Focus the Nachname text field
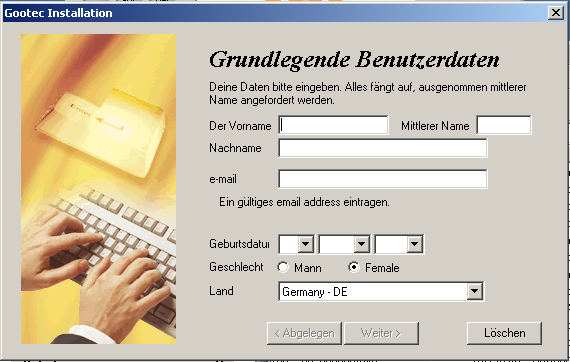Image resolution: width=570 pixels, height=362 pixels. 383,148
